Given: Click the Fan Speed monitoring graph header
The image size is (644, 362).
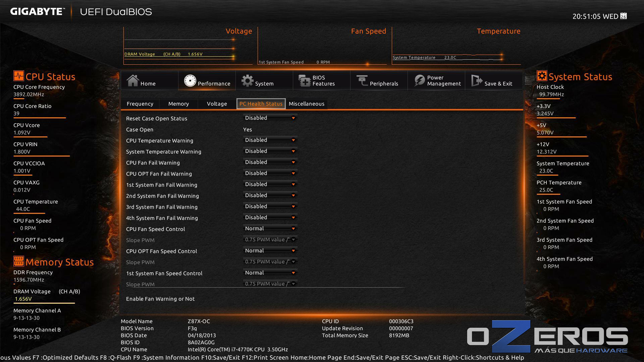Looking at the screenshot, I should pos(369,31).
